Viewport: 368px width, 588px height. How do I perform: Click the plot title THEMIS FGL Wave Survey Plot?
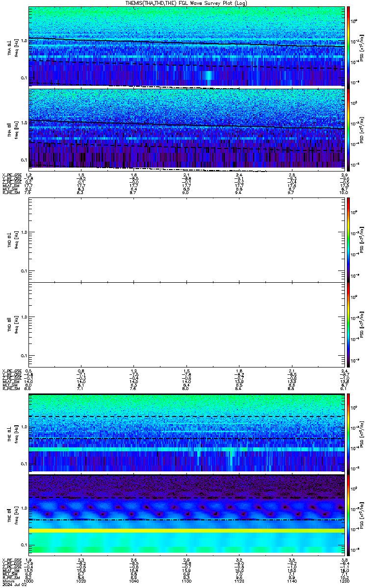(186, 3)
